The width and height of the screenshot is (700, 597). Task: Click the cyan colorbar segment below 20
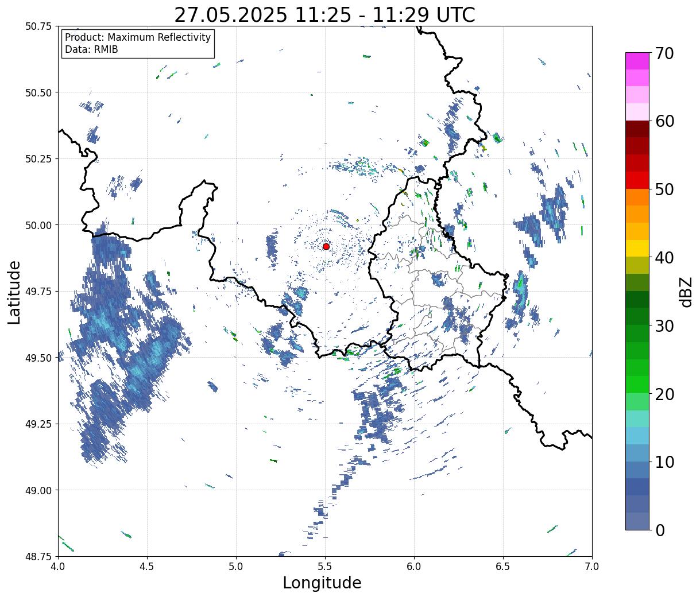pos(637,418)
